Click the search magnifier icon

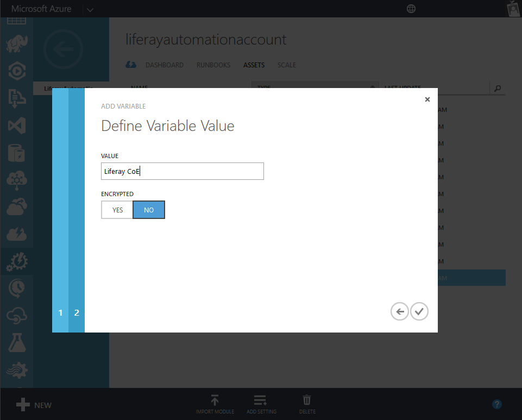497,87
